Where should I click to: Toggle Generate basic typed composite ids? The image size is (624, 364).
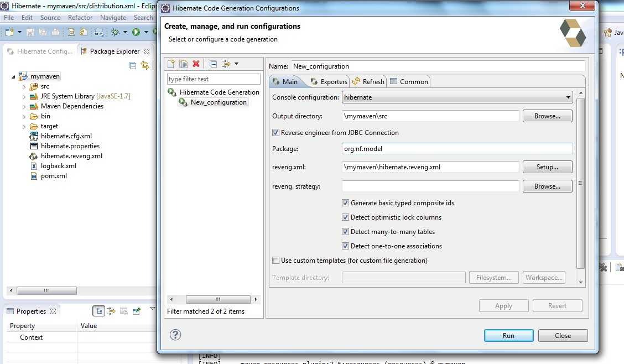point(345,203)
